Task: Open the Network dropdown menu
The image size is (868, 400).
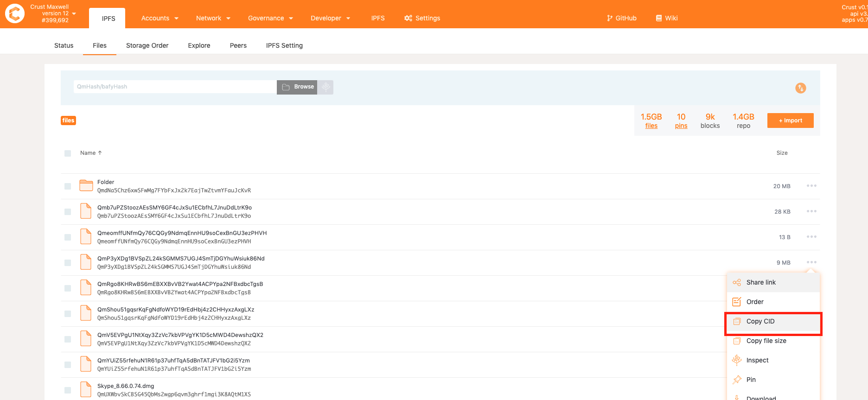Action: [213, 19]
